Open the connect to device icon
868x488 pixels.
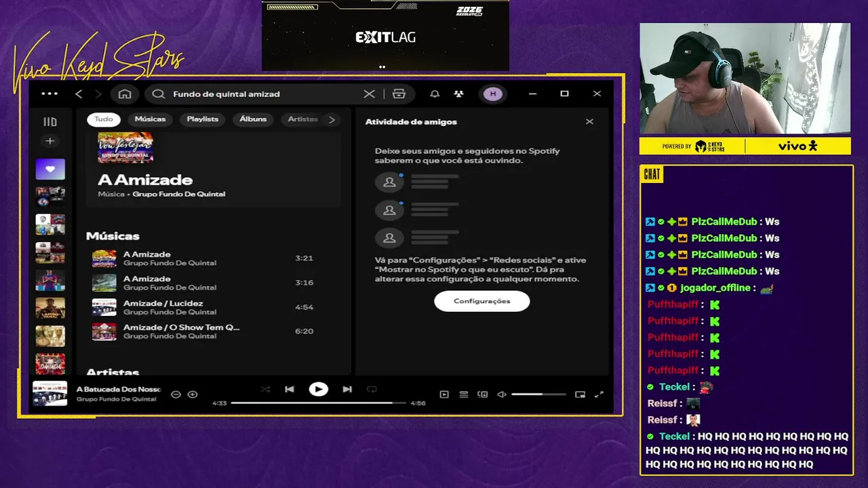pos(483,394)
